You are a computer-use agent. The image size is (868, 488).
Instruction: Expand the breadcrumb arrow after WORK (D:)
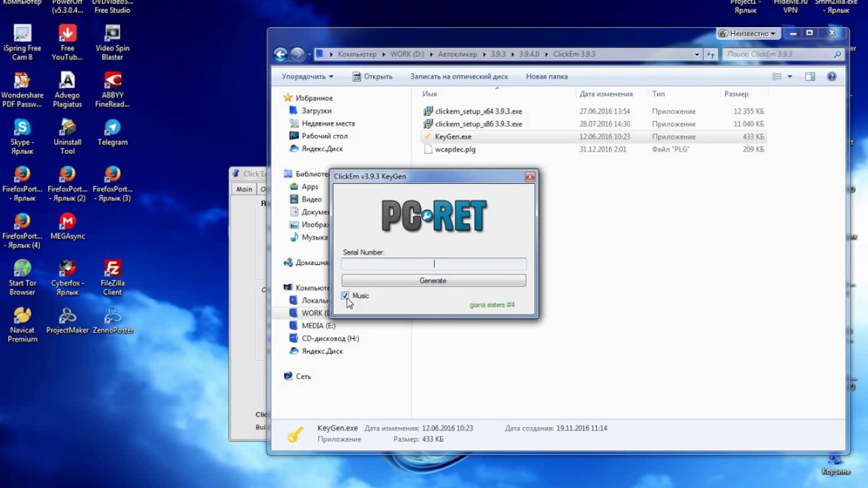(x=431, y=54)
